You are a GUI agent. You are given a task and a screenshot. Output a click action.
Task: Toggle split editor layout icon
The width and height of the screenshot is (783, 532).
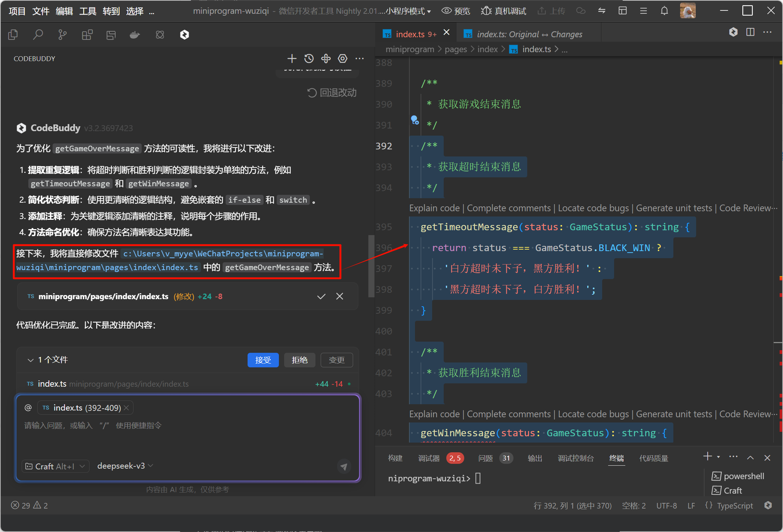click(750, 32)
